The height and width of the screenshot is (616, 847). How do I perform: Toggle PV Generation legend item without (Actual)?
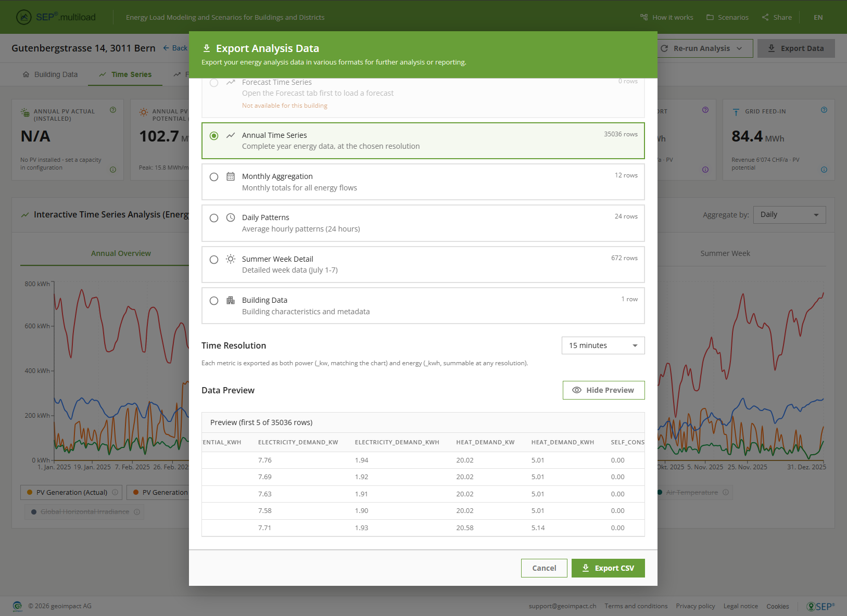[x=158, y=492]
